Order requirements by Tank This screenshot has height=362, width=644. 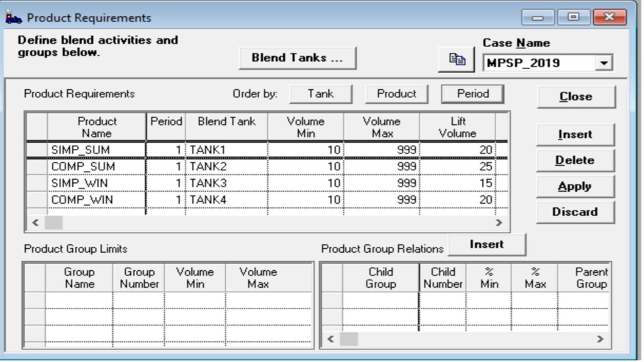pos(320,94)
